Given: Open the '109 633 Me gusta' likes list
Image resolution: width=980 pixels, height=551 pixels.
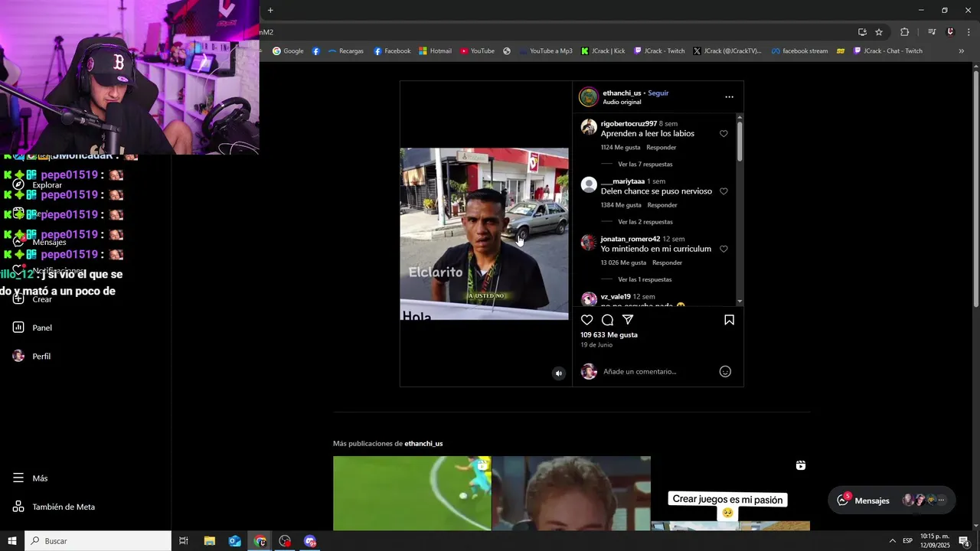Looking at the screenshot, I should click(x=609, y=334).
